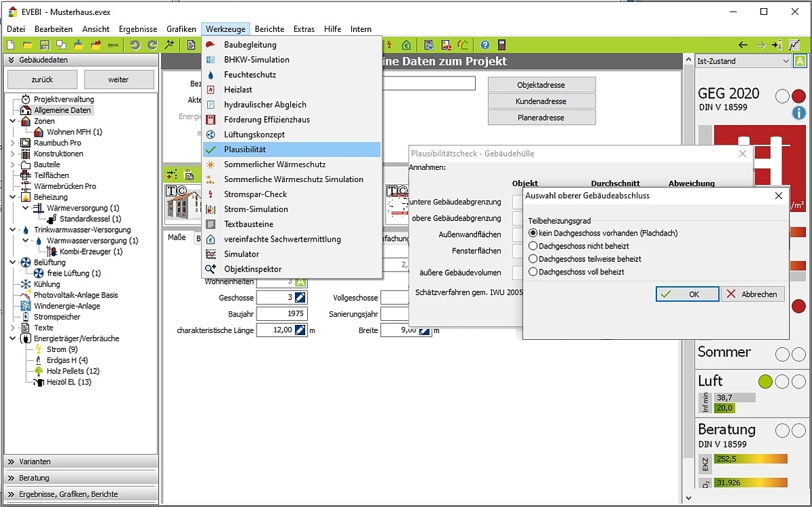Toggle the green status circle beside Luft
This screenshot has height=507, width=812.
click(765, 382)
